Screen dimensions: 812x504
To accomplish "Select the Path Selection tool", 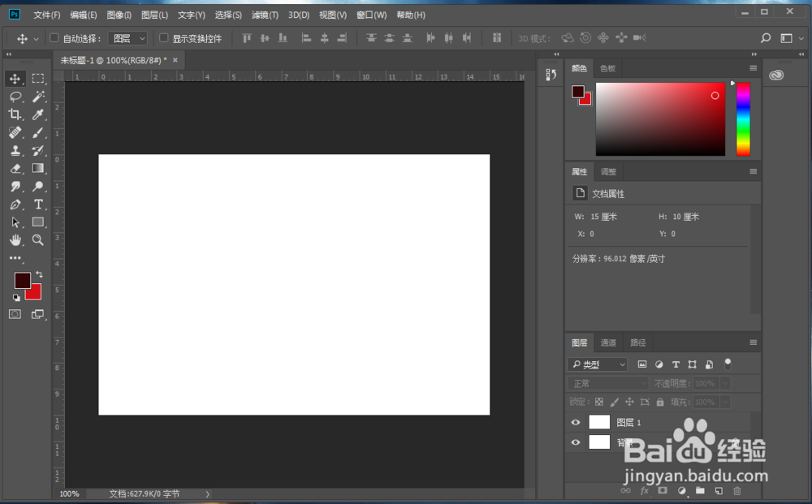I will 15,222.
